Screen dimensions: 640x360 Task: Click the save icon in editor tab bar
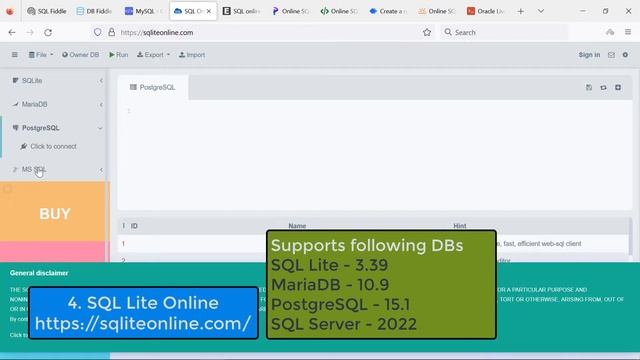tap(589, 87)
